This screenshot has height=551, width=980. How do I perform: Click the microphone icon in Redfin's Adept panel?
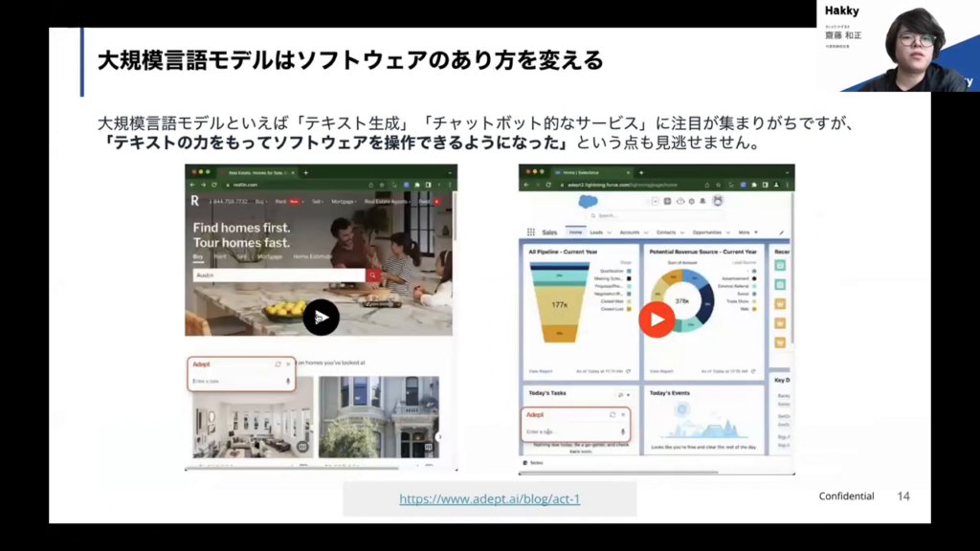point(288,381)
